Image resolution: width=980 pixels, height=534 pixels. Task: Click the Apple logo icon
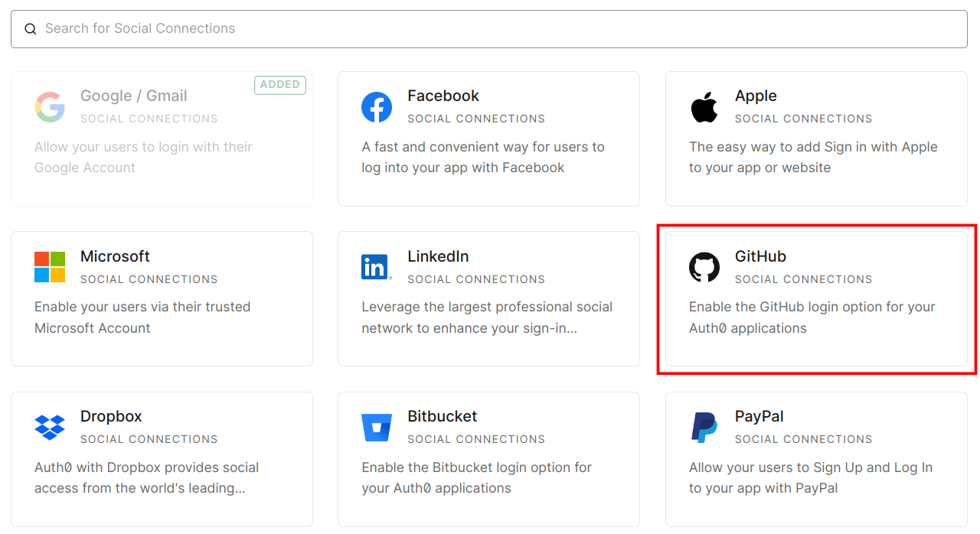point(704,107)
